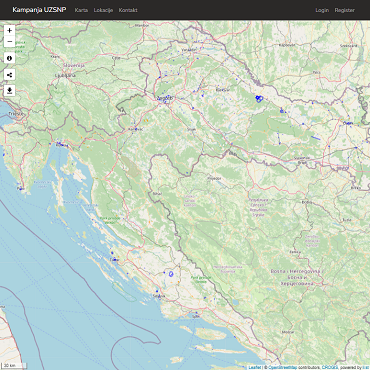Open the Karta menu item

81,10
